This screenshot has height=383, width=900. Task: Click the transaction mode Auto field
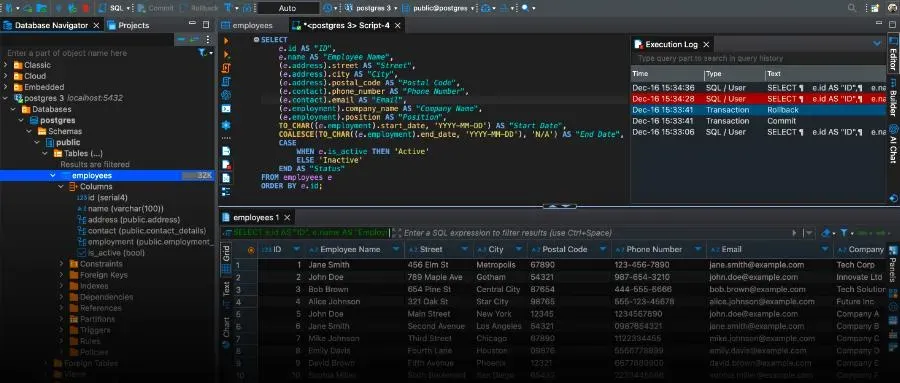(288, 9)
